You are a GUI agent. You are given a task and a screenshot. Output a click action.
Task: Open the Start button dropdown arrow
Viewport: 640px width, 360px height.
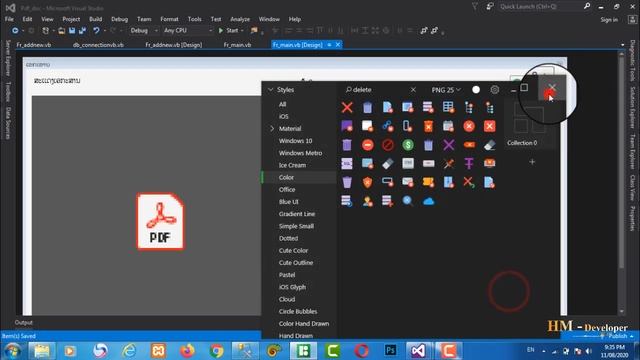coord(242,31)
